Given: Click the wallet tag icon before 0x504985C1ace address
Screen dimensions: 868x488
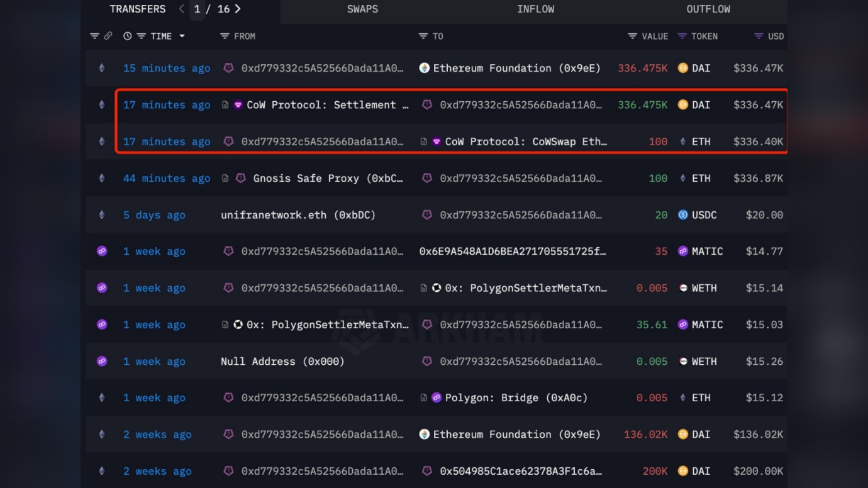Looking at the screenshot, I should (427, 471).
